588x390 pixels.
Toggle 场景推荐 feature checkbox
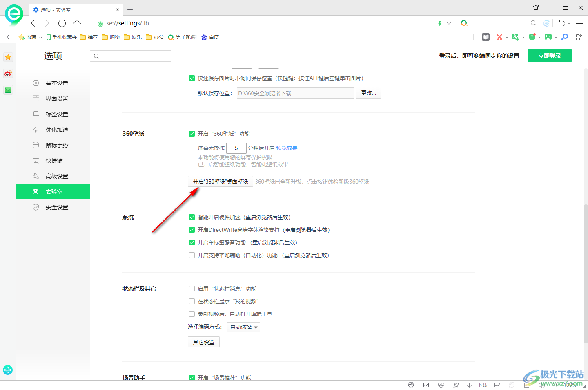tap(192, 377)
